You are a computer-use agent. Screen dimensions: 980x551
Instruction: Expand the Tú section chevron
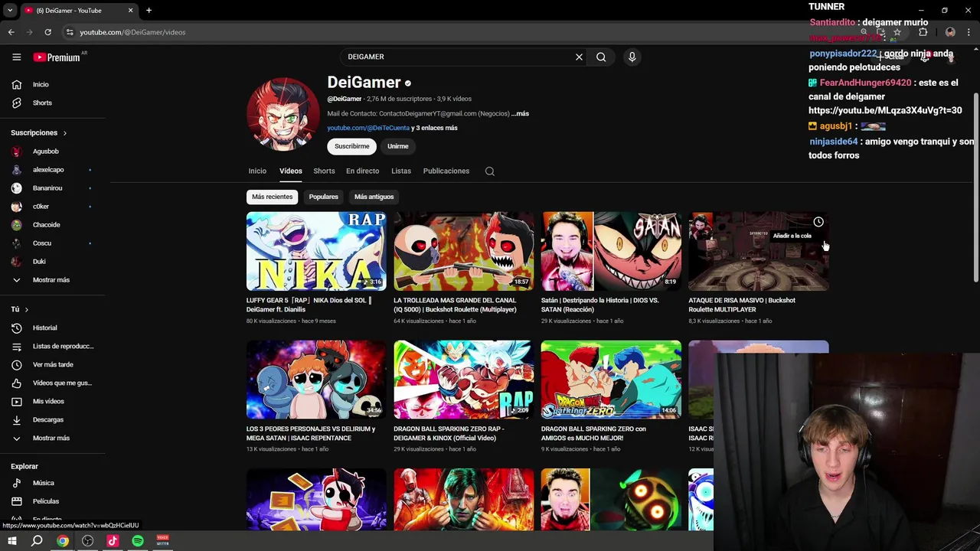[x=26, y=309]
